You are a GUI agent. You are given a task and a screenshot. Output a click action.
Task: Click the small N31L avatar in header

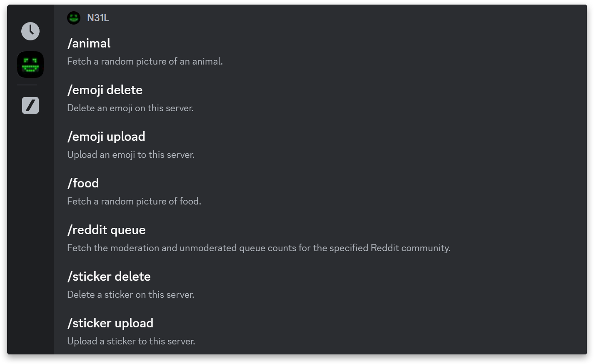[x=74, y=18]
